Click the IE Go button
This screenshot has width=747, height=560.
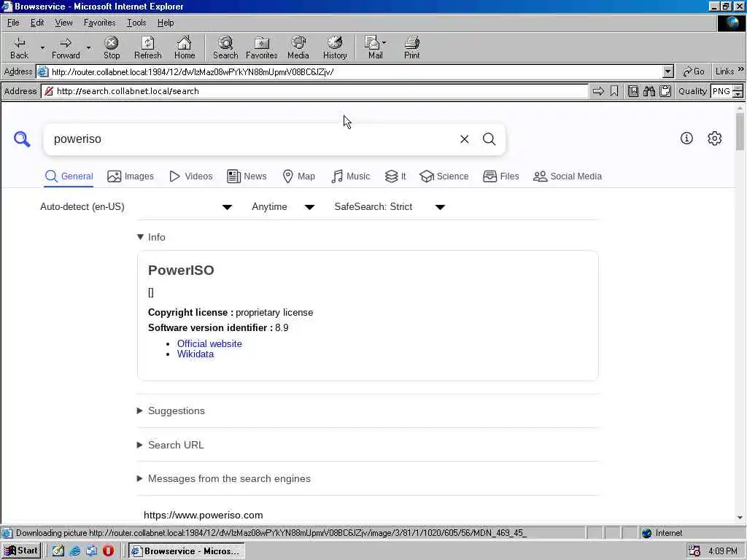click(693, 71)
